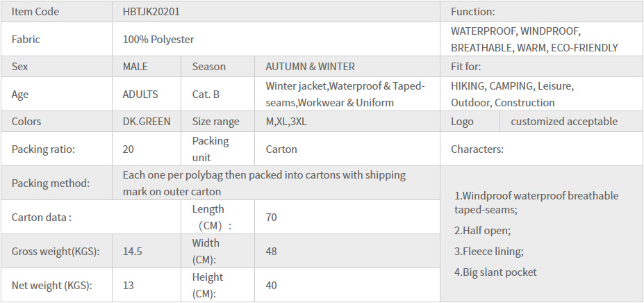Select the gross weight value 14.5
644x303 pixels.
coord(133,252)
